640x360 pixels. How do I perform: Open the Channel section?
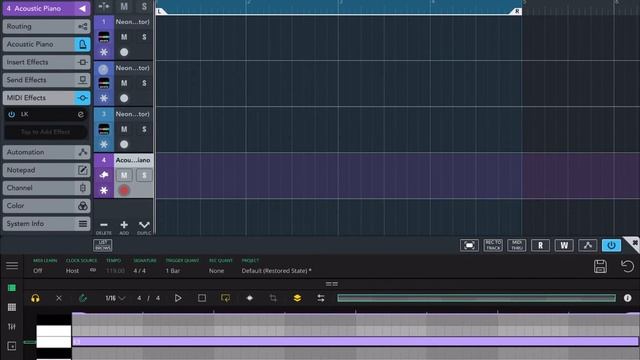pos(47,188)
